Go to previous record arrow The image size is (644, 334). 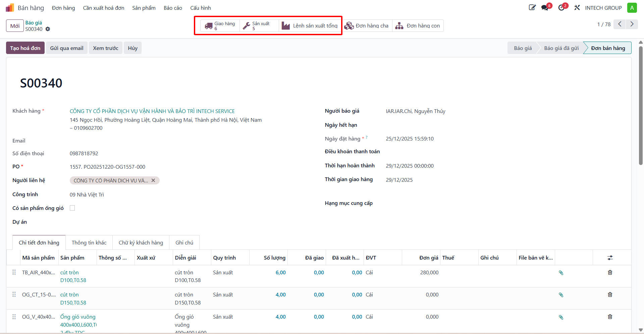(x=620, y=24)
